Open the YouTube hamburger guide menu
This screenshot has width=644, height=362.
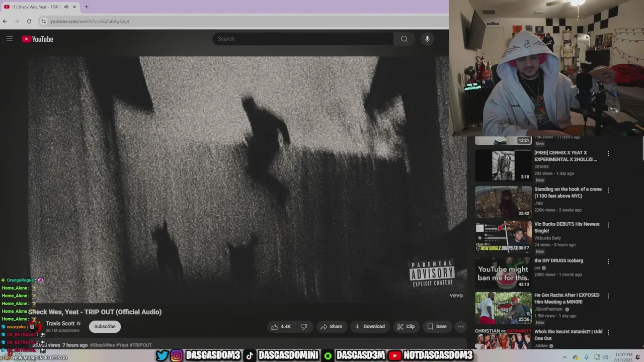pyautogui.click(x=9, y=39)
